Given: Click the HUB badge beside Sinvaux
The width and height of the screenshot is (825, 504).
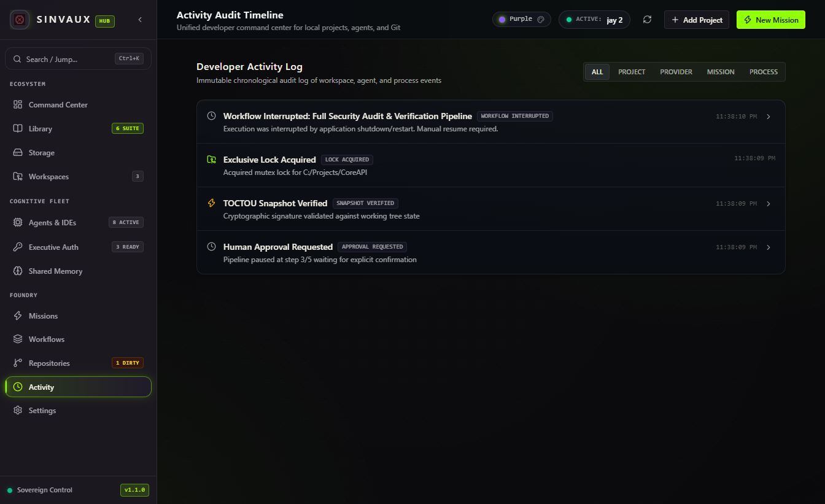Looking at the screenshot, I should (x=105, y=21).
